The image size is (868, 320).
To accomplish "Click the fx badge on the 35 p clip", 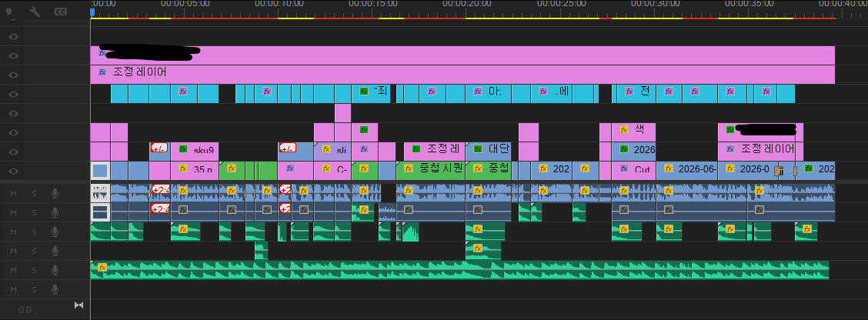I will [183, 169].
